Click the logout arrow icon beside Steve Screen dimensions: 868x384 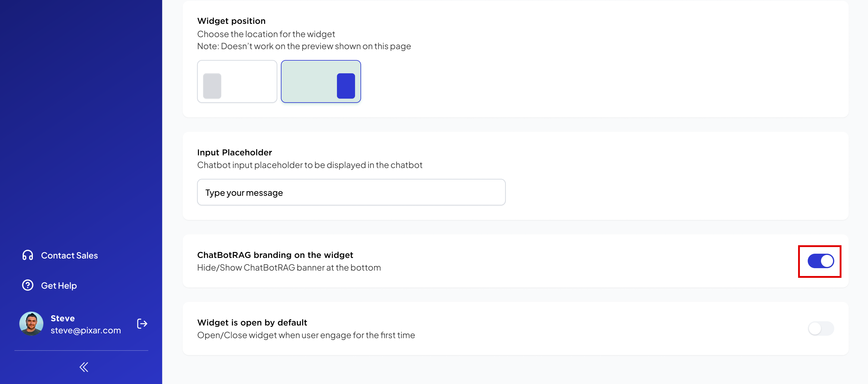(x=142, y=324)
